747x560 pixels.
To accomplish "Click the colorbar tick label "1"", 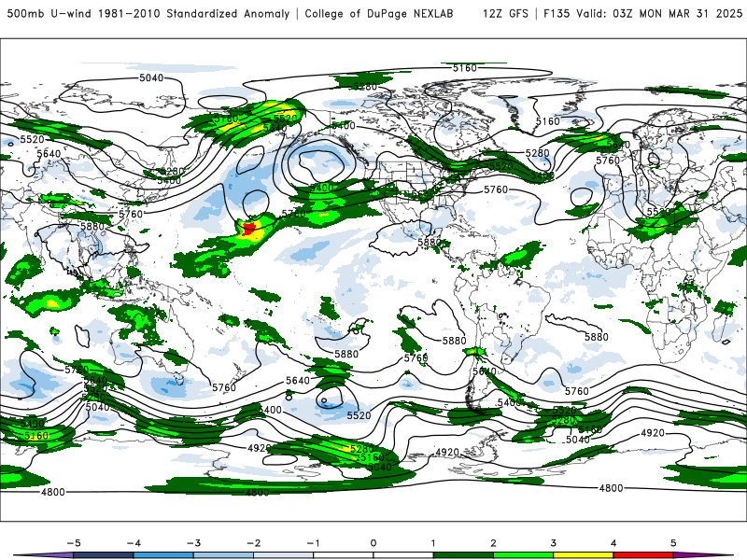I will (x=433, y=543).
